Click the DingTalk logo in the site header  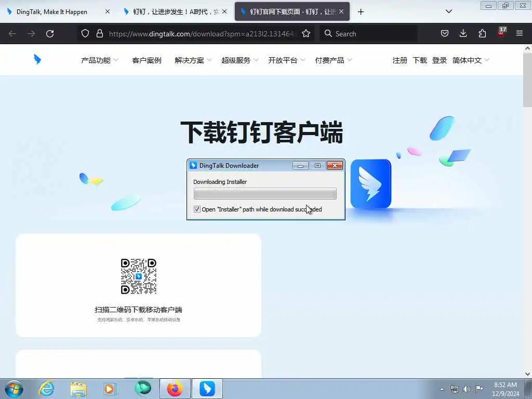tap(37, 60)
